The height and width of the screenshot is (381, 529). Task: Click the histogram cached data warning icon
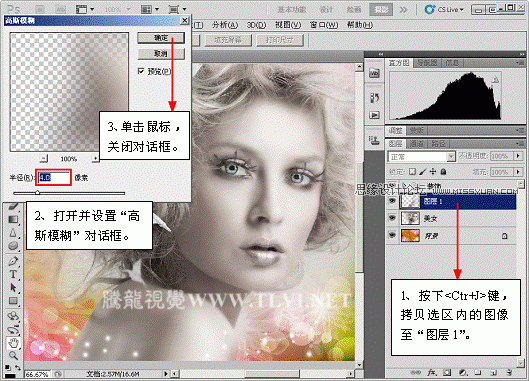coord(495,80)
